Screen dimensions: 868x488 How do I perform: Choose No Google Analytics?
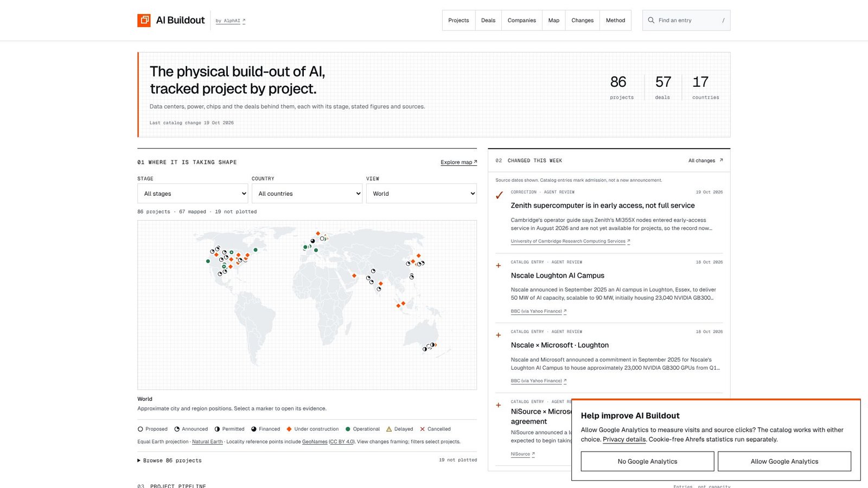(x=648, y=461)
